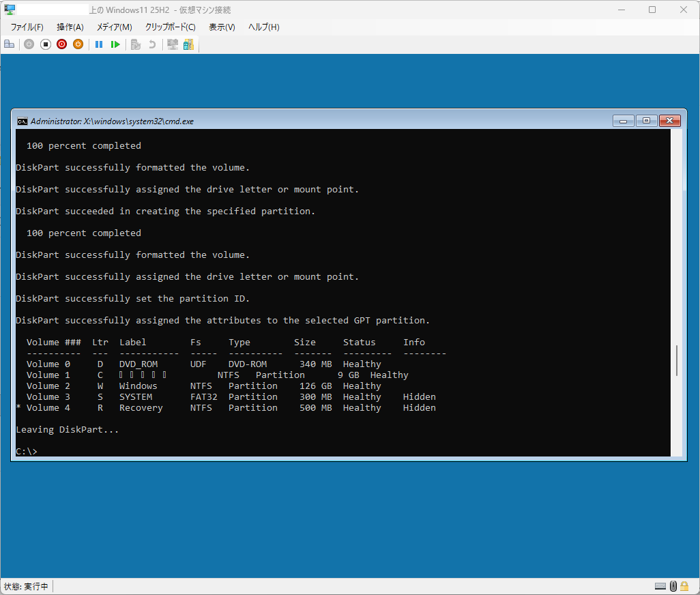
Task: Open the メディア(M) menu
Action: (x=115, y=27)
